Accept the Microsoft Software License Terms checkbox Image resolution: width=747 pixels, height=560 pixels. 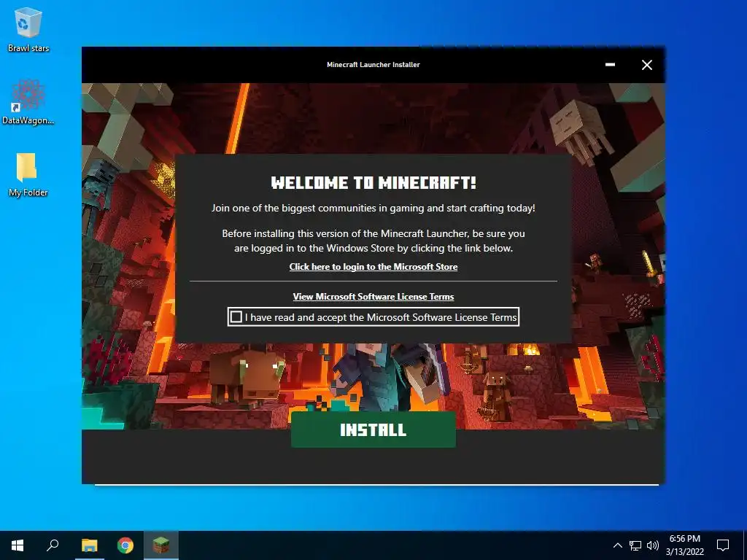point(236,316)
